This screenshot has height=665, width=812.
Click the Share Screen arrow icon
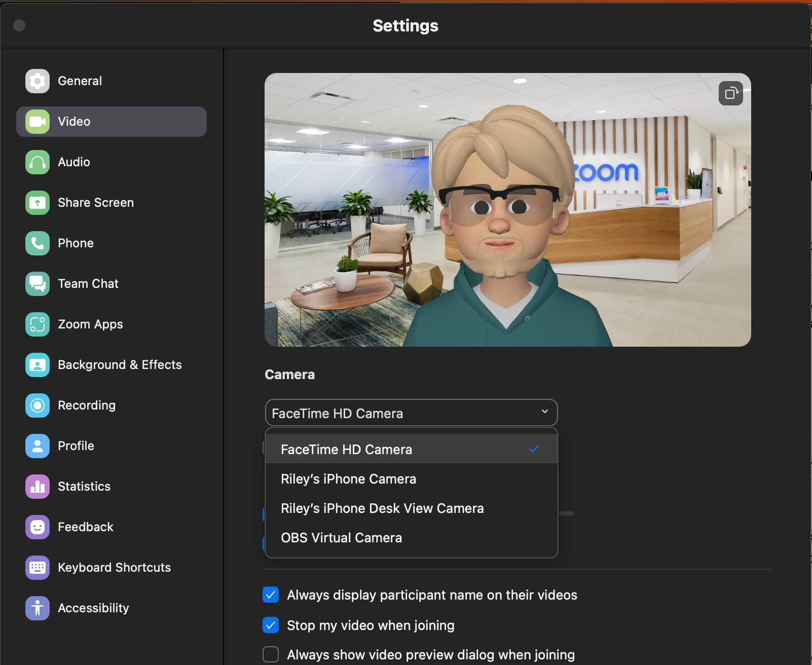click(38, 203)
